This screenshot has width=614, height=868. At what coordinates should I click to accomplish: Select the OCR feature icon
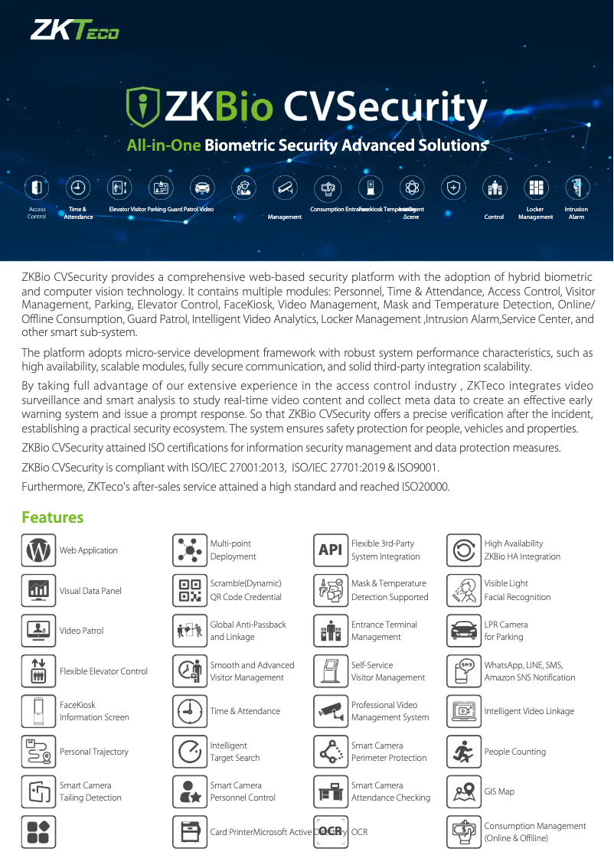(x=331, y=831)
